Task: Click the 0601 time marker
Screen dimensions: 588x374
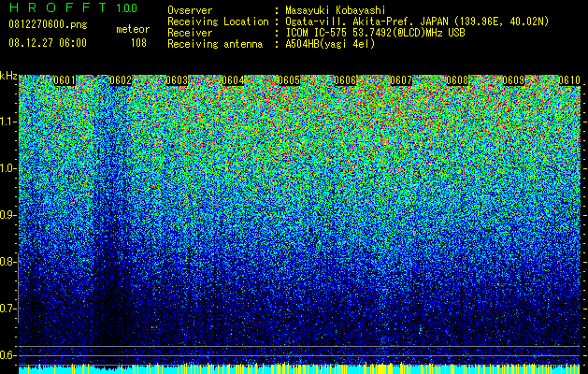Action: pos(65,80)
